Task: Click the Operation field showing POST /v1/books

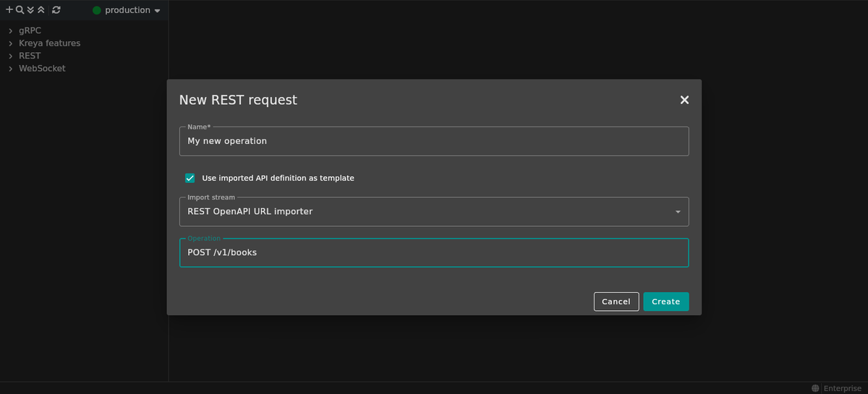Action: (434, 253)
